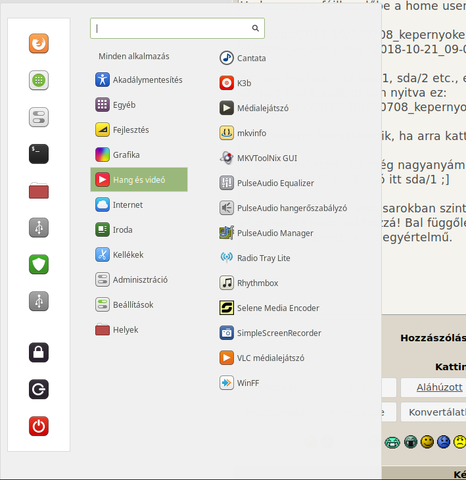The image size is (466, 480).
Task: Open the red file manager folder in sidebar
Action: 39,191
